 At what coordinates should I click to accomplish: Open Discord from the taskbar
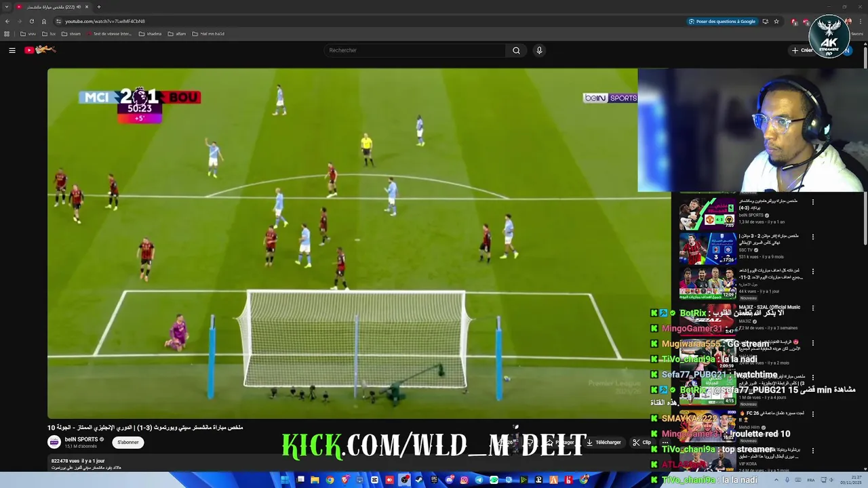[x=449, y=480]
